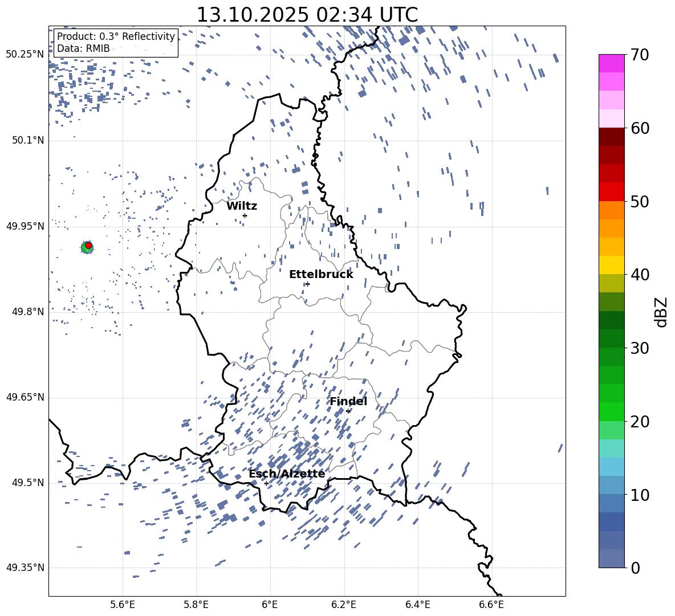675x616 pixels.
Task: Click the Product 0.3° Reflectivity text
Action: [116, 36]
